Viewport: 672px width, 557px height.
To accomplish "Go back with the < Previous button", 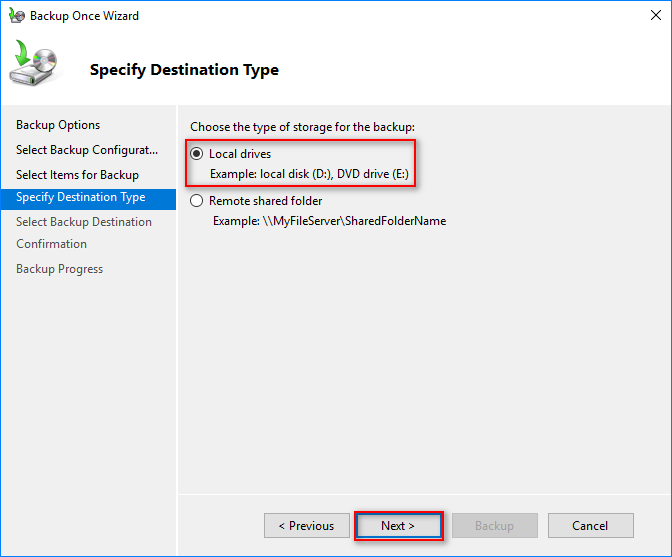I will pyautogui.click(x=306, y=526).
